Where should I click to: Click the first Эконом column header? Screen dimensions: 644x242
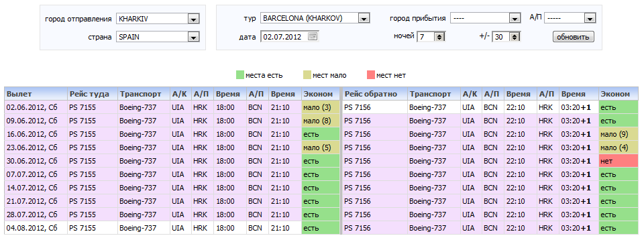(321, 94)
